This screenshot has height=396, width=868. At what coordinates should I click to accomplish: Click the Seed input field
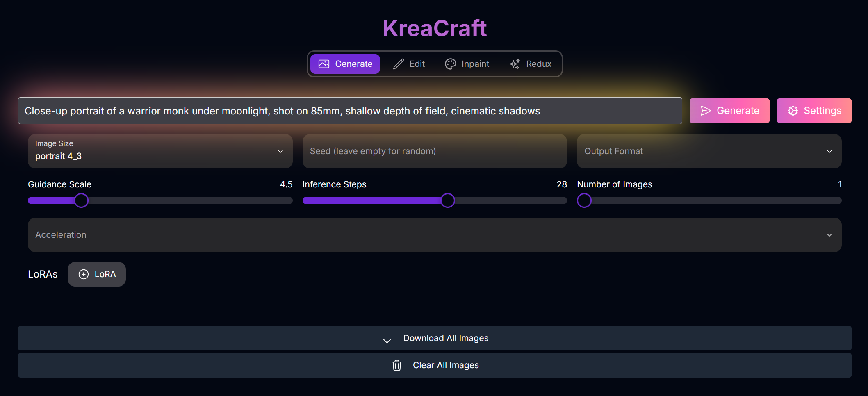pyautogui.click(x=435, y=151)
